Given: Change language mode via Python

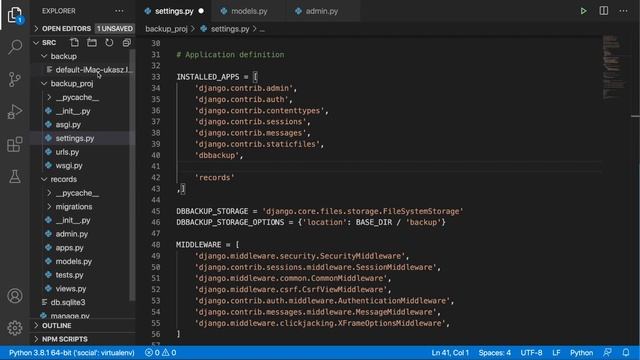Looking at the screenshot, I should (581, 353).
